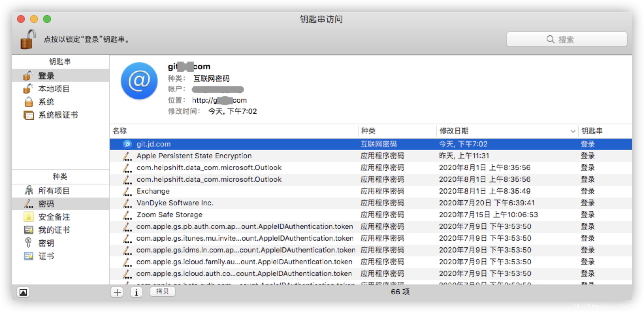This screenshot has width=644, height=312.
Task: Click the 系统根证书 certificate folder icon
Action: (29, 115)
